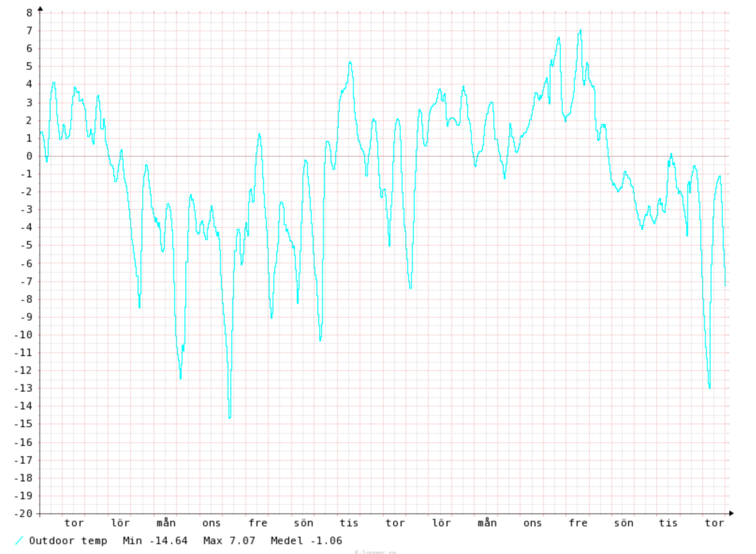Select the y-axis label "-16"

pyautogui.click(x=23, y=442)
